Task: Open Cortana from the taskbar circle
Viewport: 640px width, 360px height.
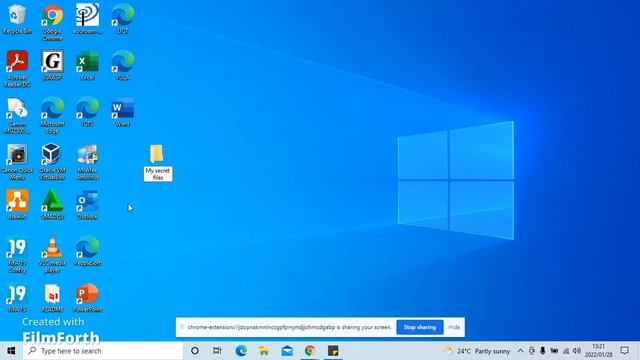Action: [x=195, y=351]
